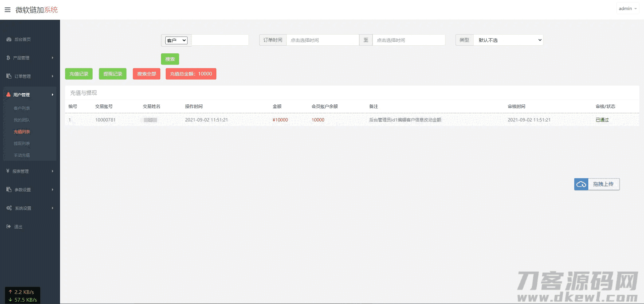
Task: Click the 提现记录 button
Action: tap(112, 74)
